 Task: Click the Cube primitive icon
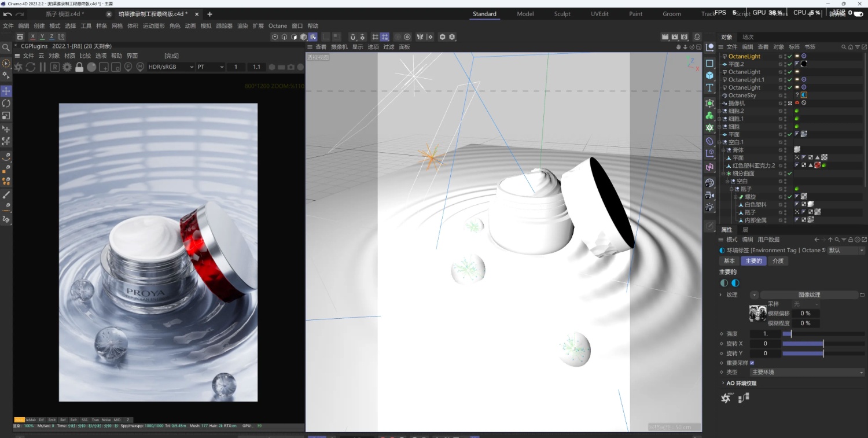(709, 75)
